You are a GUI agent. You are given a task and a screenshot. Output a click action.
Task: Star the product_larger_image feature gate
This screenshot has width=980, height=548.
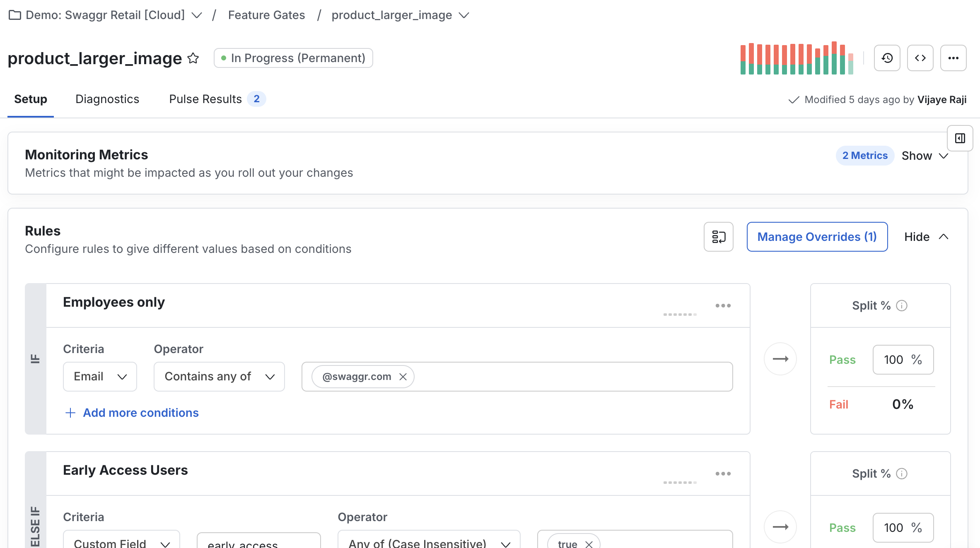click(x=193, y=59)
